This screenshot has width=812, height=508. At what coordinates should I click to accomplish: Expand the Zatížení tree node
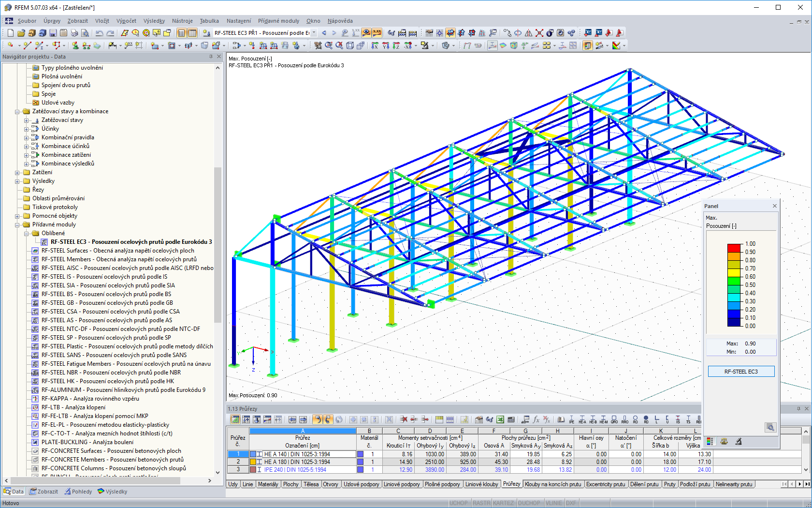17,172
